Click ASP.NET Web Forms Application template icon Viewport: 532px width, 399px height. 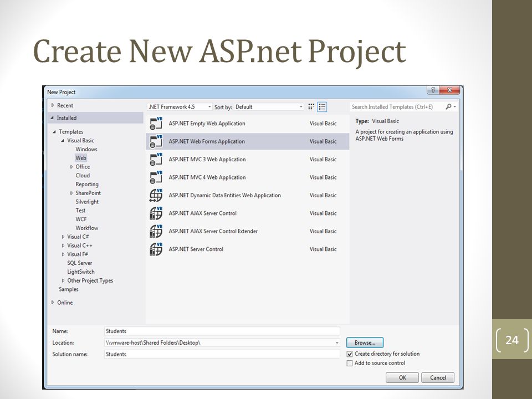tap(156, 141)
